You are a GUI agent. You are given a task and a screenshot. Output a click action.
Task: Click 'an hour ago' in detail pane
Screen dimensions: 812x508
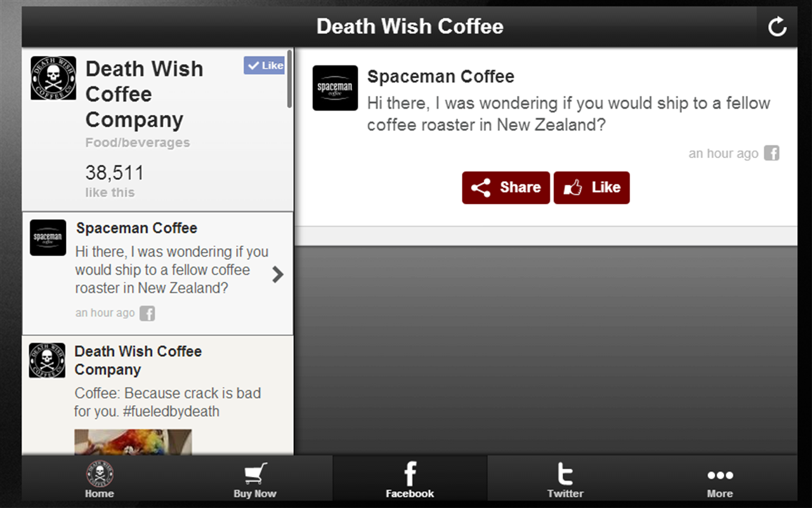tap(724, 154)
